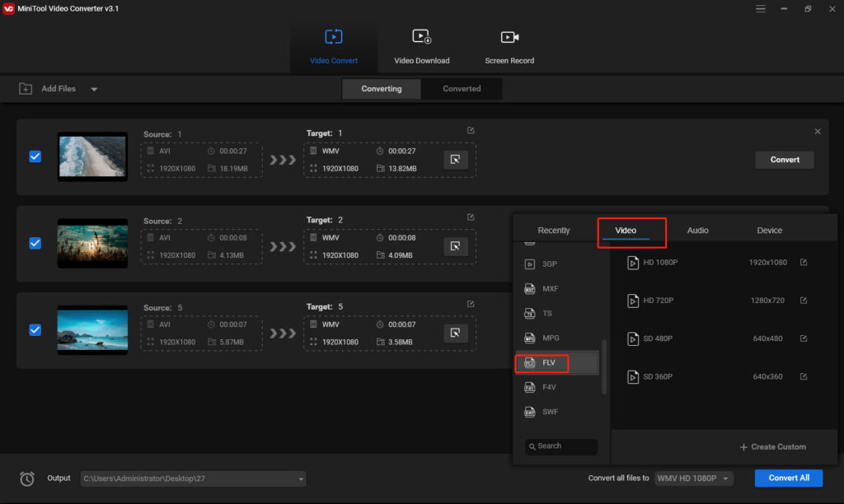Uncheck the checkbox for Source 2
This screenshot has width=844, height=504.
[35, 243]
